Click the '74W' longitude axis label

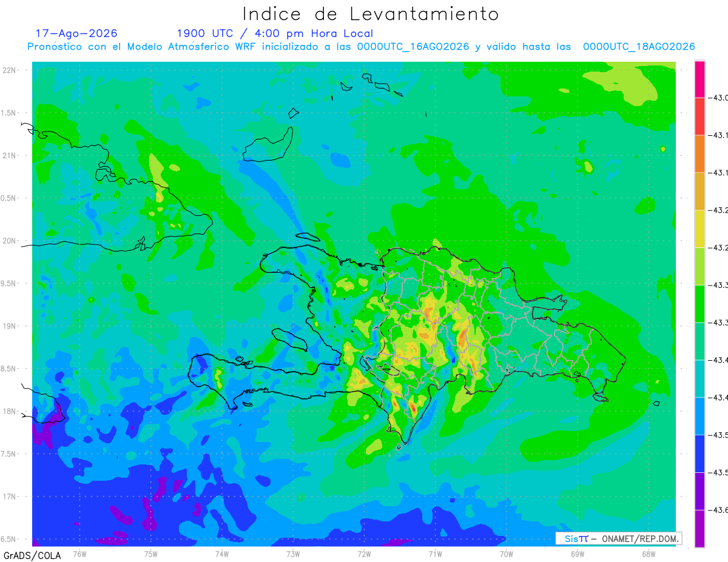point(222,554)
